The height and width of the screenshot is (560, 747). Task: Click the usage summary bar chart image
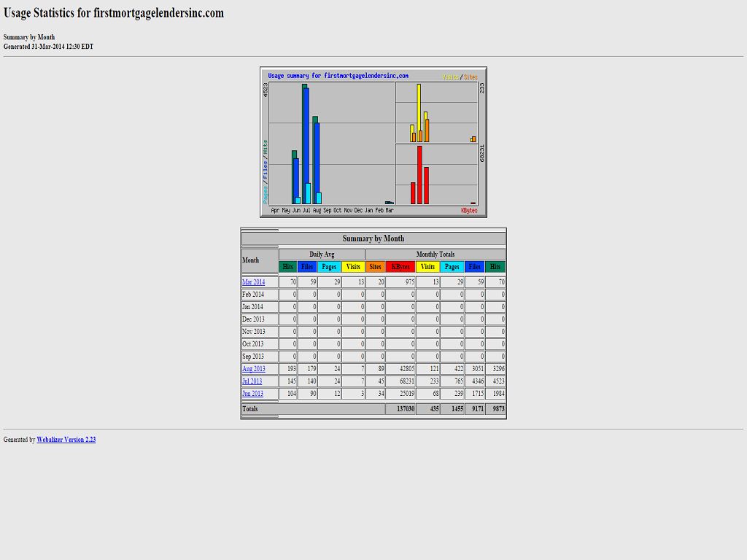click(x=373, y=142)
